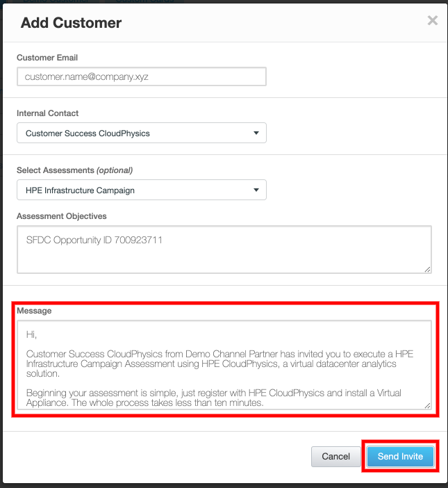The width and height of the screenshot is (448, 488).
Task: Click the 'Select Assessments (optional)' label
Action: coord(74,170)
